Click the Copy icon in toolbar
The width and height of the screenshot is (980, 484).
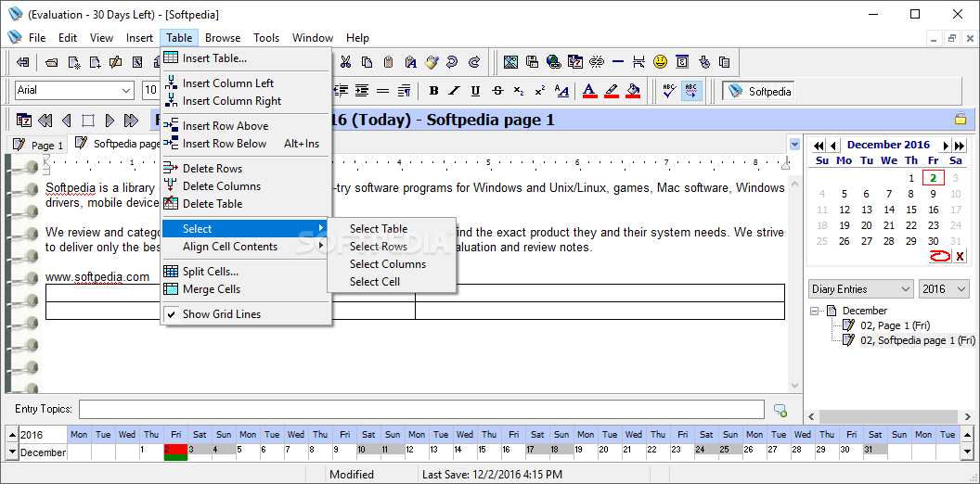[x=367, y=62]
